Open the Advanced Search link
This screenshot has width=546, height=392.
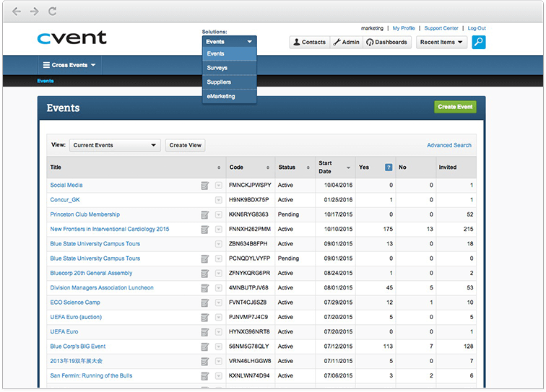448,145
